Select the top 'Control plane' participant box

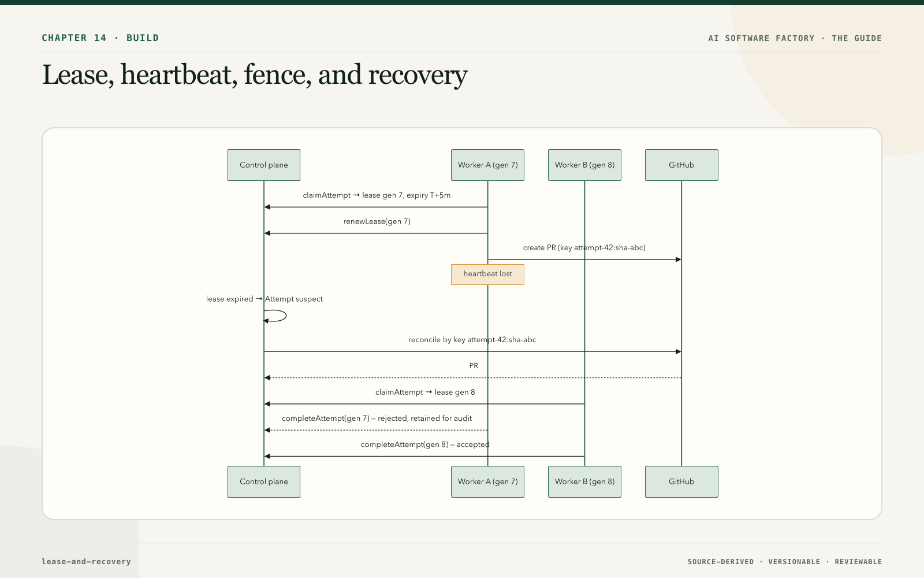tap(264, 165)
